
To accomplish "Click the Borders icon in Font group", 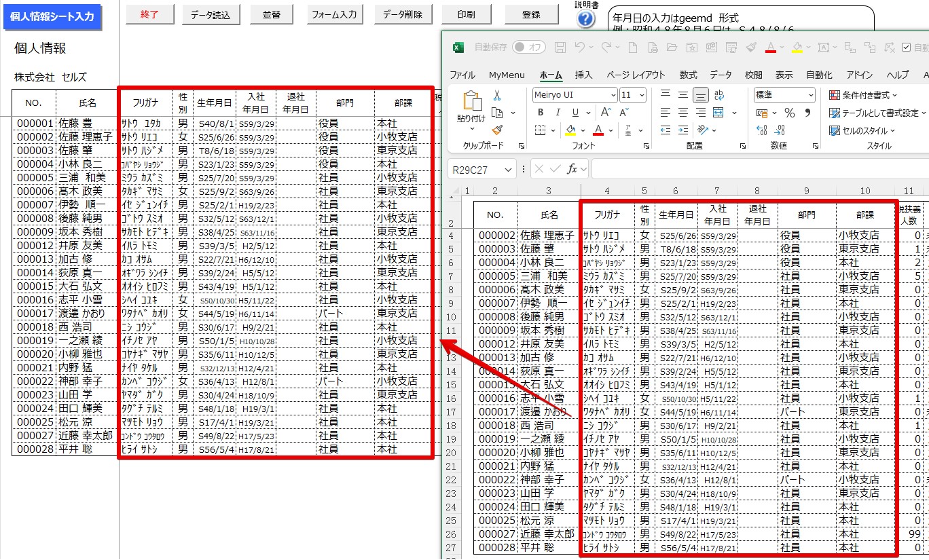I will click(540, 129).
